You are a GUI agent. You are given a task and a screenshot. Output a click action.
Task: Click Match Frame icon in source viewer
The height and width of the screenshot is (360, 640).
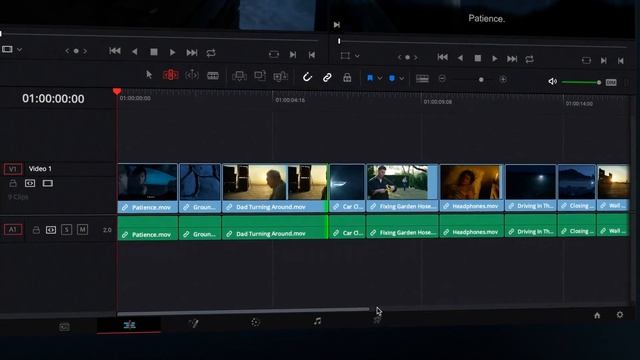(274, 54)
